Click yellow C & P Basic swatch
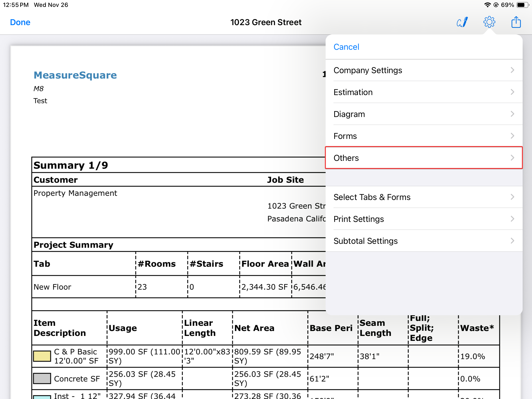532x399 pixels. coord(42,356)
